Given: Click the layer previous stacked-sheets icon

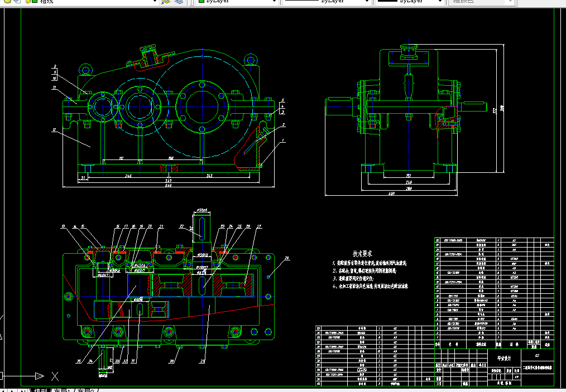Looking at the screenshot, I should pos(179,2).
